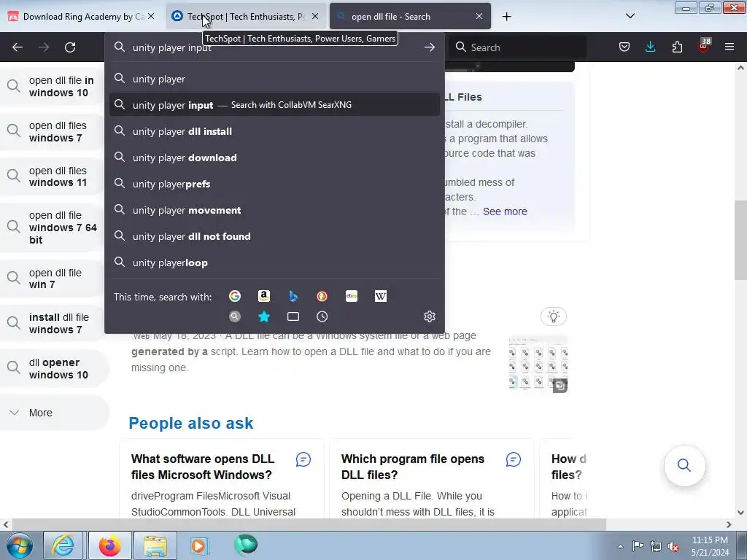Expand the More related searches list
This screenshot has width=747, height=560.
click(54, 413)
